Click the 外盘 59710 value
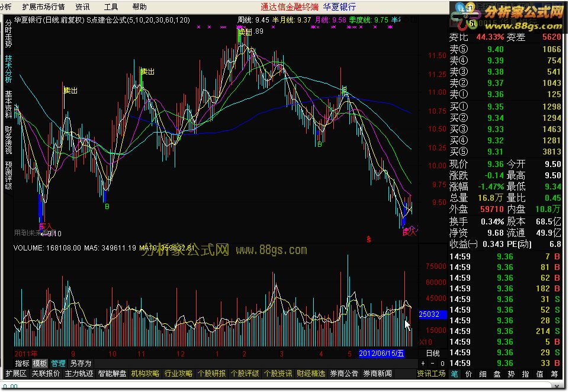Viewport: 569px width, 392px height. click(x=492, y=209)
